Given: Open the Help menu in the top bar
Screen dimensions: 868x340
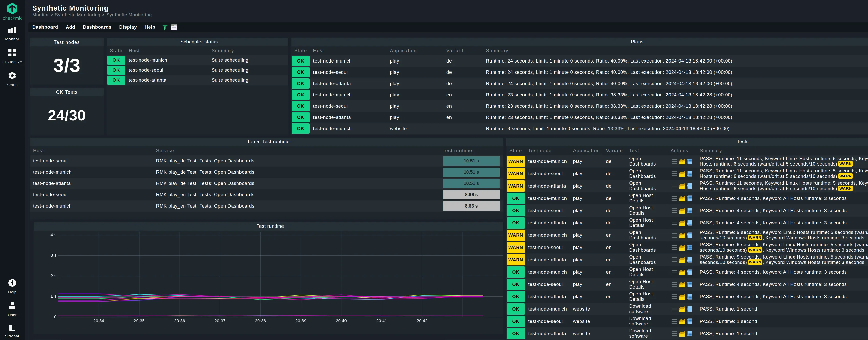Looking at the screenshot, I should (x=150, y=27).
